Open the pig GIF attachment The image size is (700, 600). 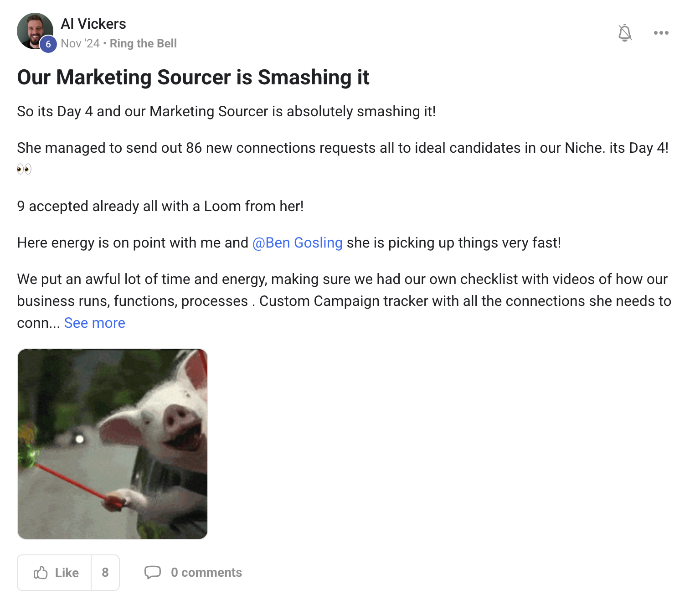pyautogui.click(x=113, y=444)
